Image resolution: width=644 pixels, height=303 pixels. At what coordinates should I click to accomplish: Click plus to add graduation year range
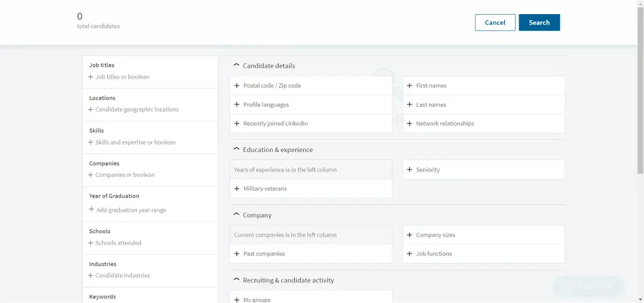pos(92,210)
